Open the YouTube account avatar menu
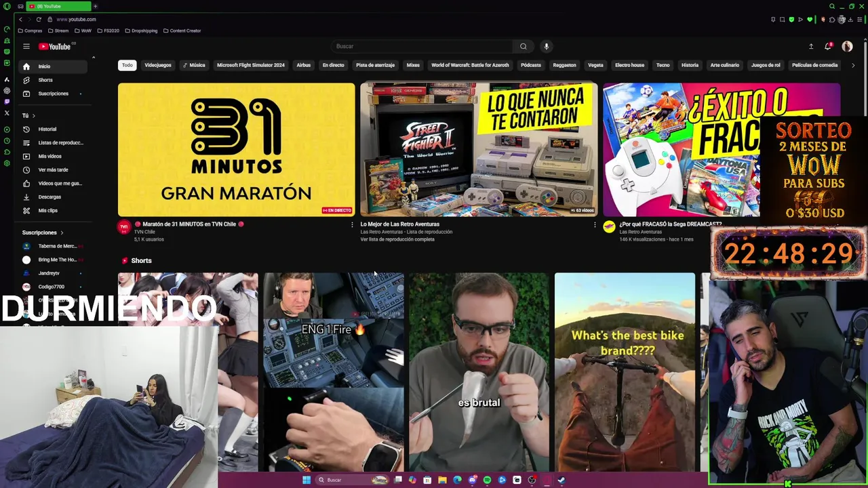Screen dimensions: 868x488 pyautogui.click(x=847, y=46)
